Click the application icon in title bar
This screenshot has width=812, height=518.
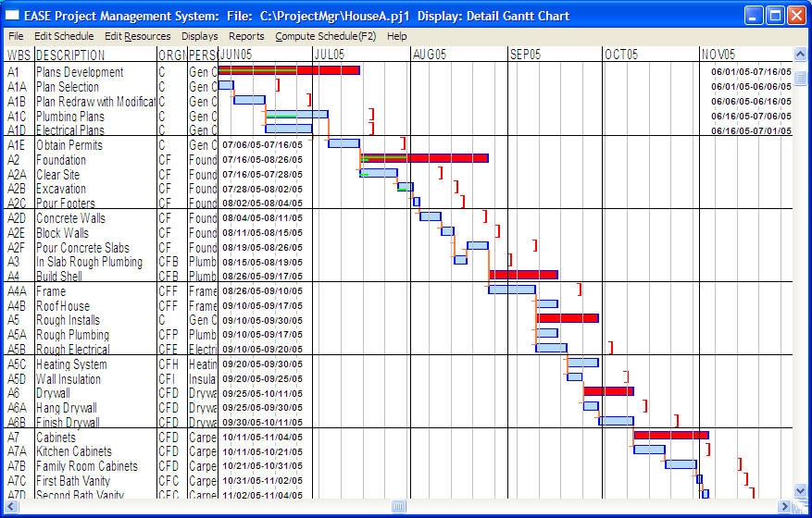(x=12, y=16)
